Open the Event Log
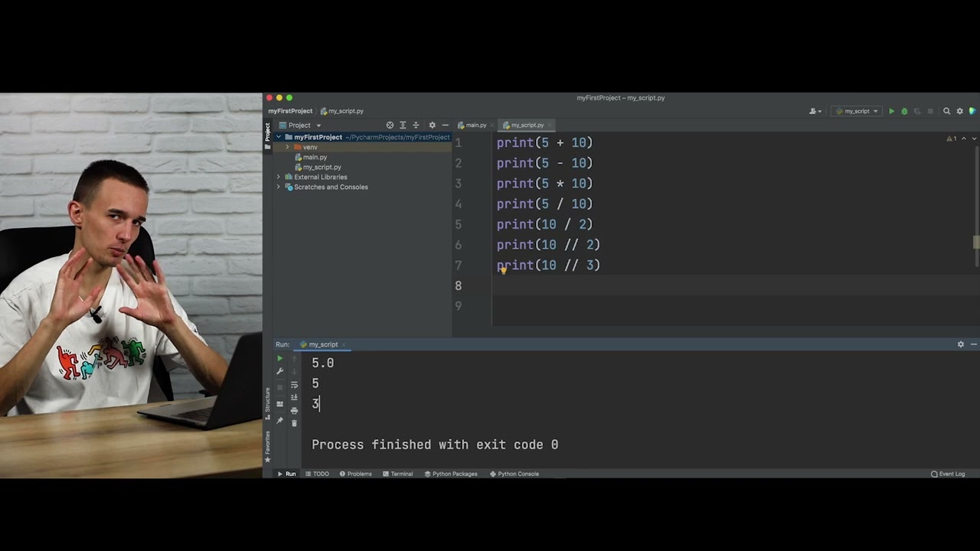 (x=948, y=474)
